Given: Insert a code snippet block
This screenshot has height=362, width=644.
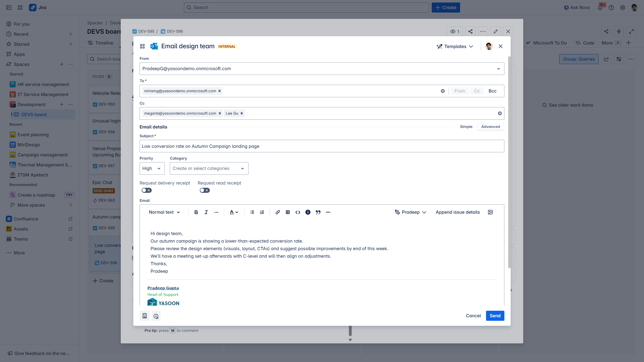Looking at the screenshot, I should pyautogui.click(x=298, y=212).
